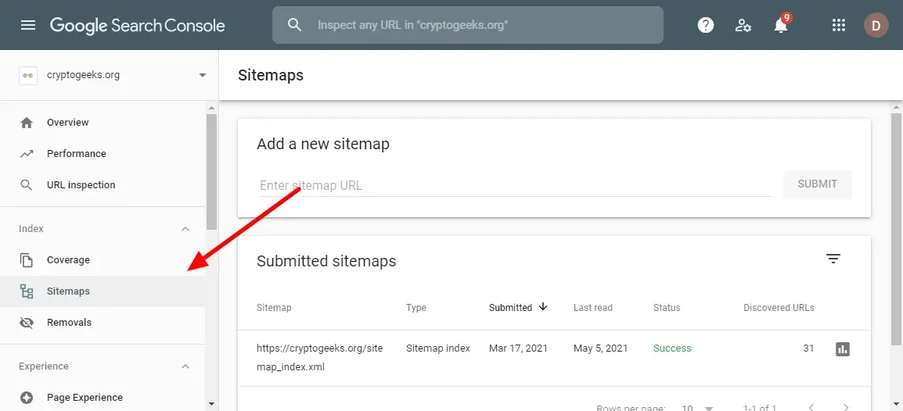The height and width of the screenshot is (411, 903).
Task: Click the Google Search Console logo
Action: [x=137, y=25]
